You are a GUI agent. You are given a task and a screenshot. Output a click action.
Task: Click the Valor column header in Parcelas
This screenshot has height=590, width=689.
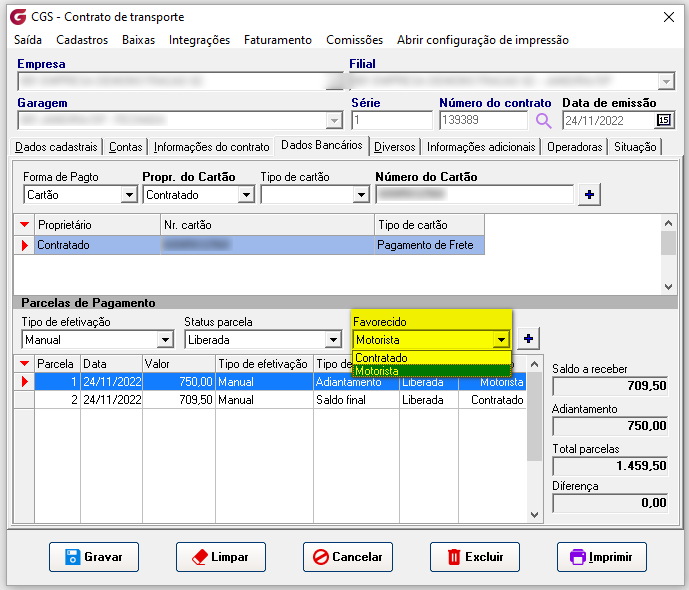coord(179,364)
